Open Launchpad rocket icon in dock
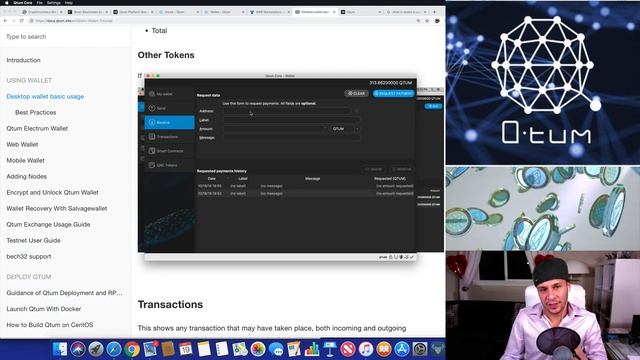 pyautogui.click(x=96, y=349)
